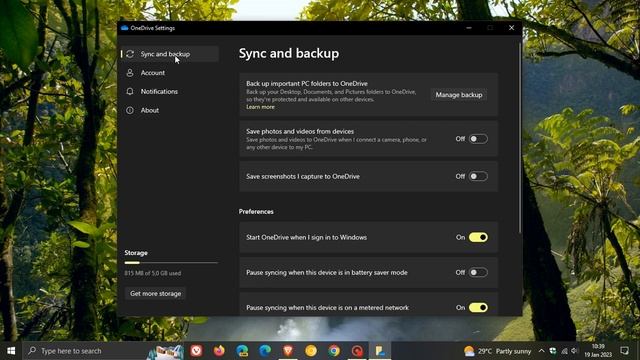Open the volume speaker tray icon
Screen dimensions: 640x360
575,351
